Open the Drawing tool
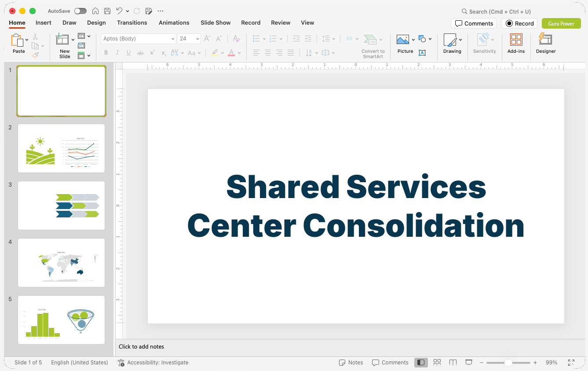 tap(450, 40)
